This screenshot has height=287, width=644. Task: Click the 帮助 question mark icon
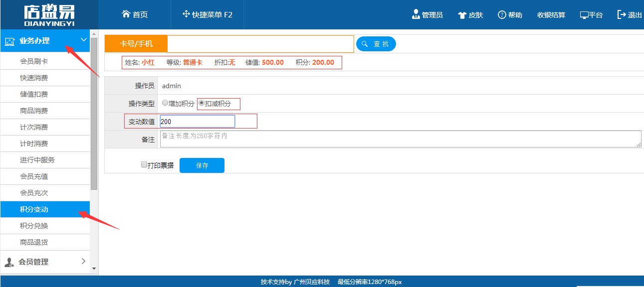click(502, 15)
